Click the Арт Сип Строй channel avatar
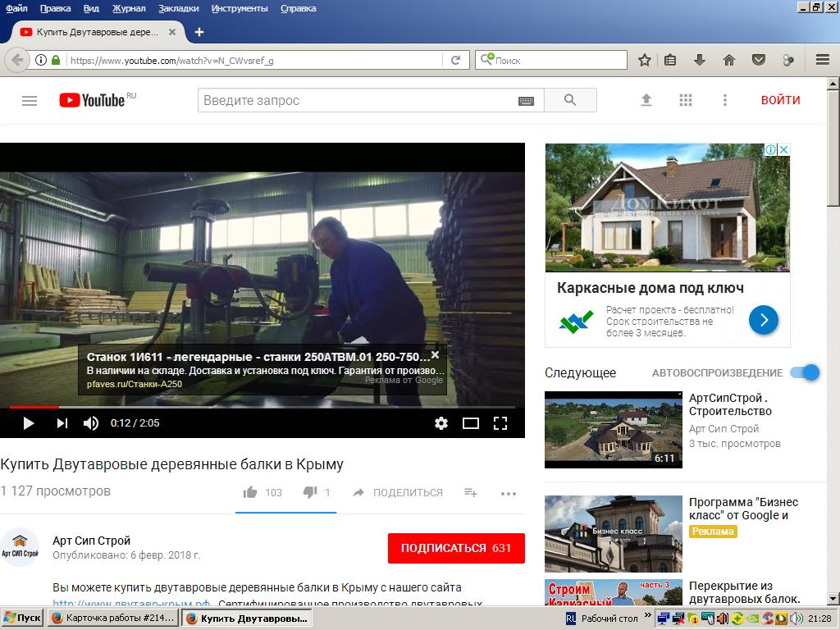 [x=20, y=547]
